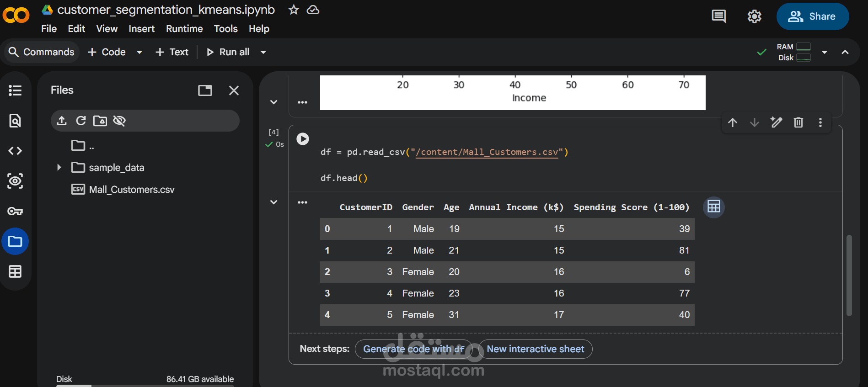The height and width of the screenshot is (387, 868).
Task: Star this notebook
Action: (294, 10)
